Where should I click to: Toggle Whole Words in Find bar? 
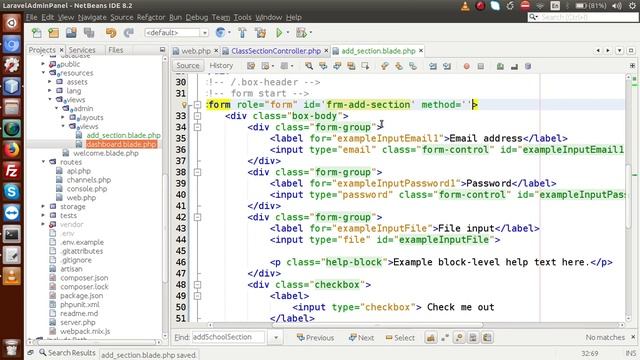[x=445, y=338]
